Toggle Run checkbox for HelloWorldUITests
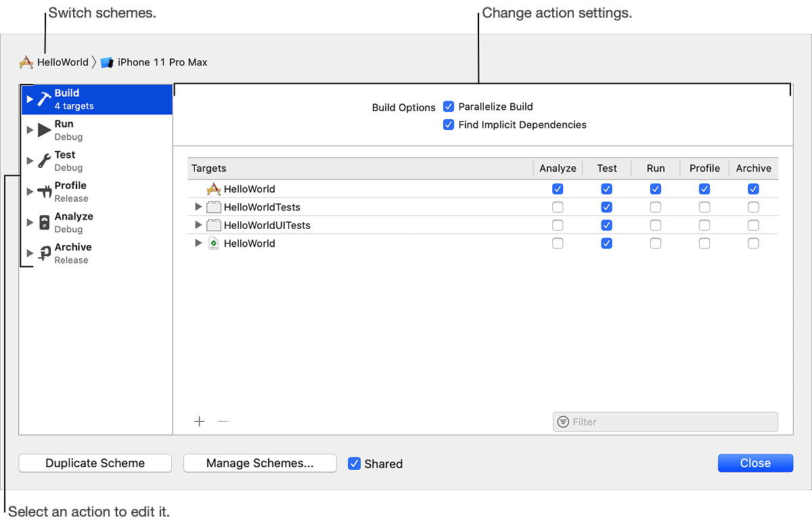 pyautogui.click(x=656, y=225)
